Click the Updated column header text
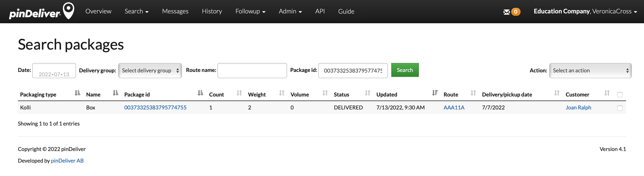Viewport: 644px width, 176px height. pos(386,94)
